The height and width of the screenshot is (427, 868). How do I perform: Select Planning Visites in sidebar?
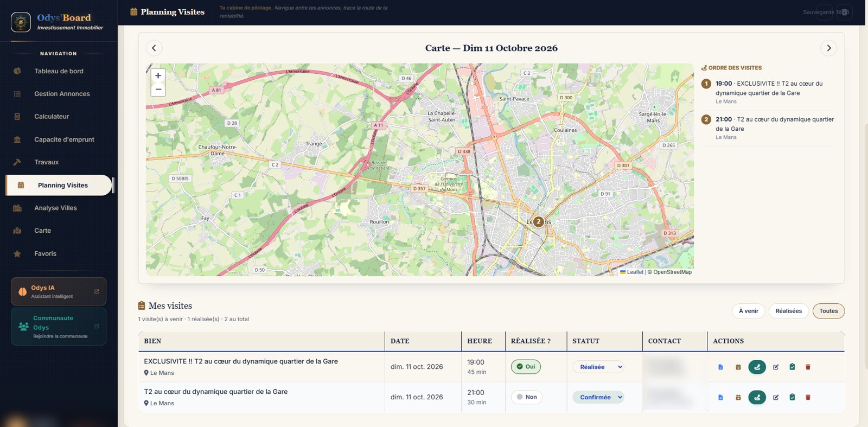coord(59,185)
